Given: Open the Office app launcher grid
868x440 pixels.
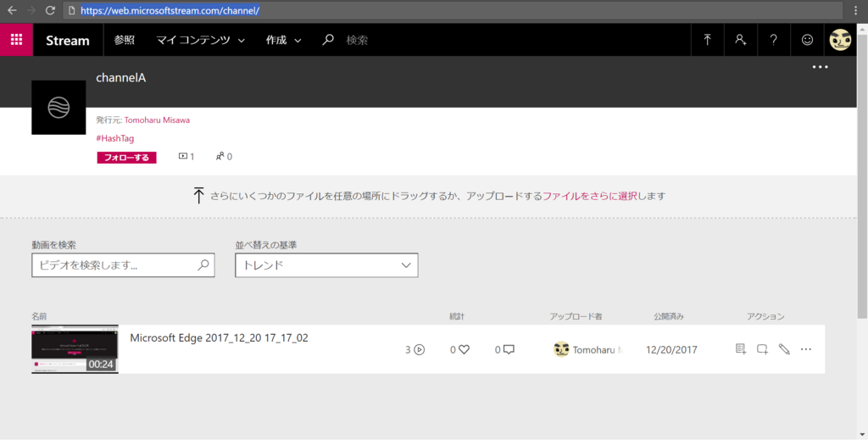Looking at the screenshot, I should 17,40.
